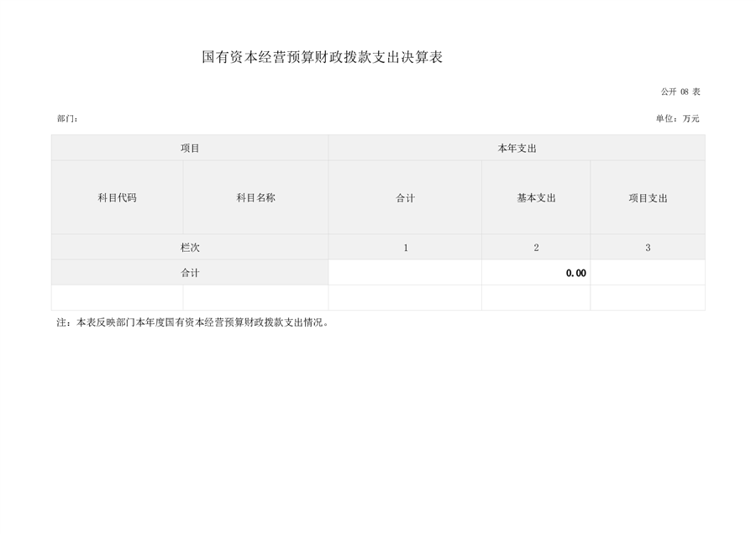The height and width of the screenshot is (534, 756).
Task: Select the 基本支出 column header
Action: (x=536, y=198)
